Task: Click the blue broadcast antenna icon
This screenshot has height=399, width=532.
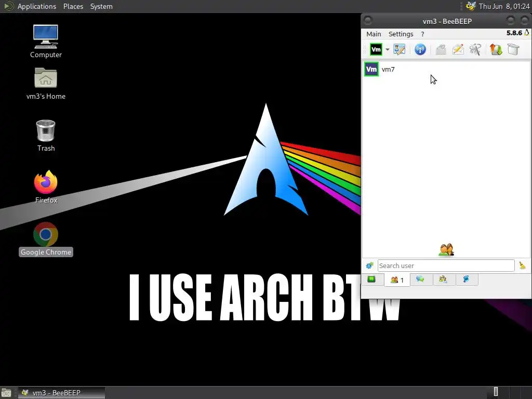Action: pos(420,49)
